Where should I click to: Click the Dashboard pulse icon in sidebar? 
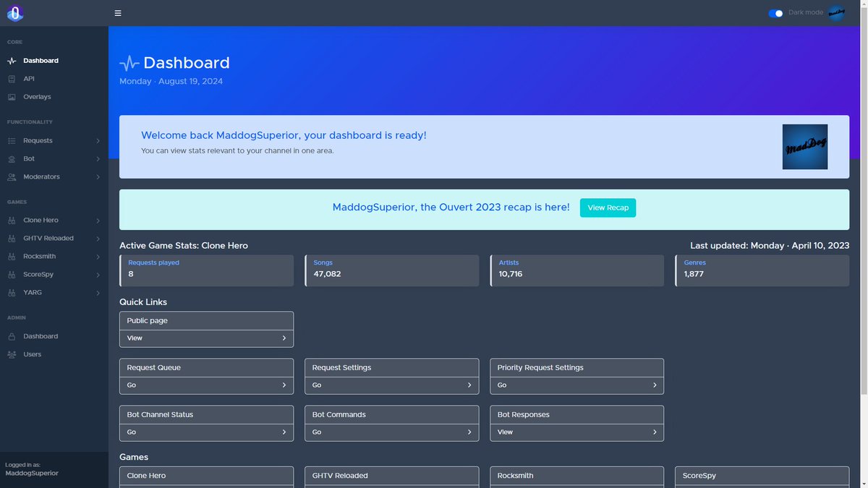tap(12, 61)
